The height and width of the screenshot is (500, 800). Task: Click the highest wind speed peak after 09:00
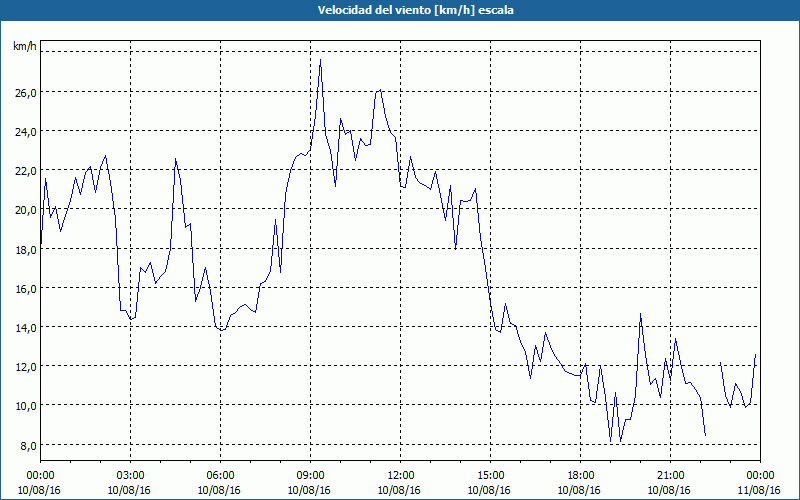pyautogui.click(x=320, y=60)
